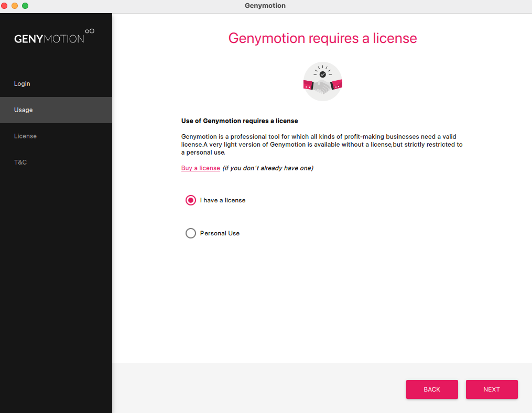Click the handshake license illustration
532x413 pixels.
[x=322, y=82]
